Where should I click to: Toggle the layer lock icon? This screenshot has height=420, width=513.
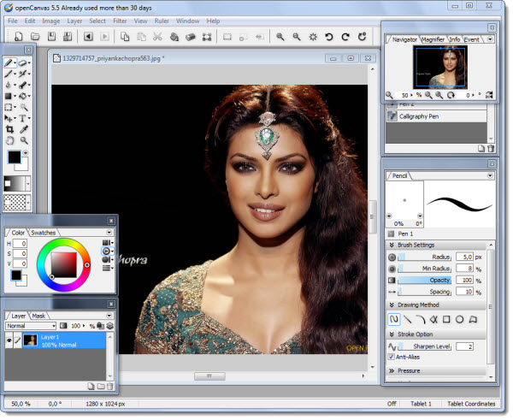pyautogui.click(x=101, y=326)
